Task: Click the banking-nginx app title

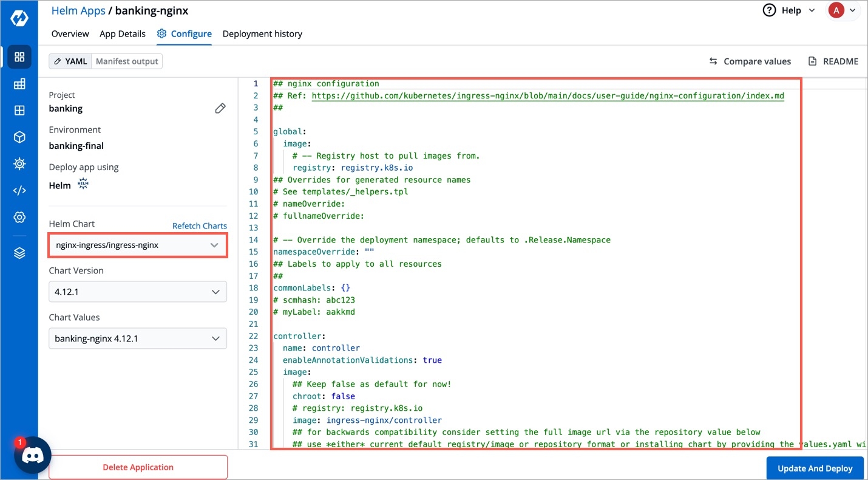Action: pos(152,11)
